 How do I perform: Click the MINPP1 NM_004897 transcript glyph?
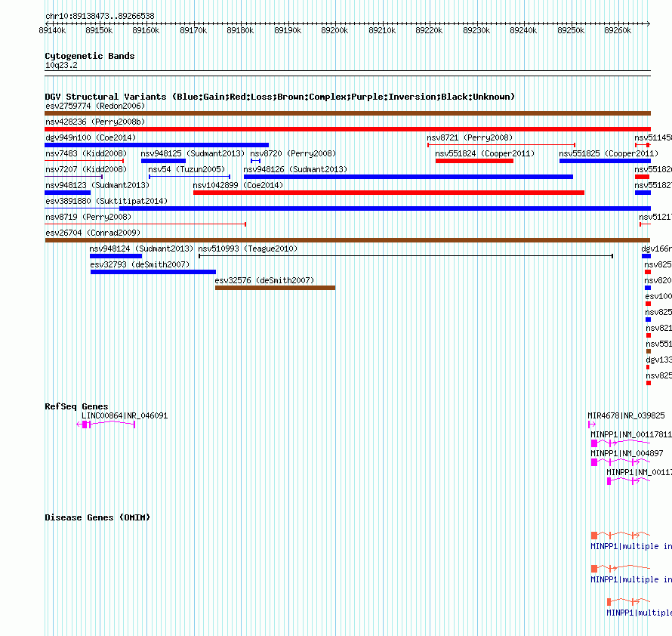click(621, 462)
